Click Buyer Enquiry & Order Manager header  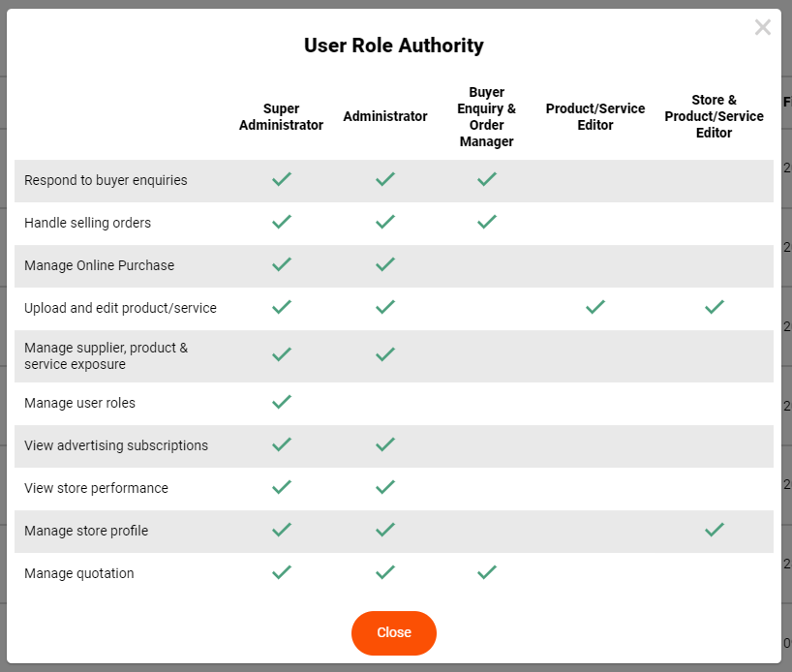[486, 117]
